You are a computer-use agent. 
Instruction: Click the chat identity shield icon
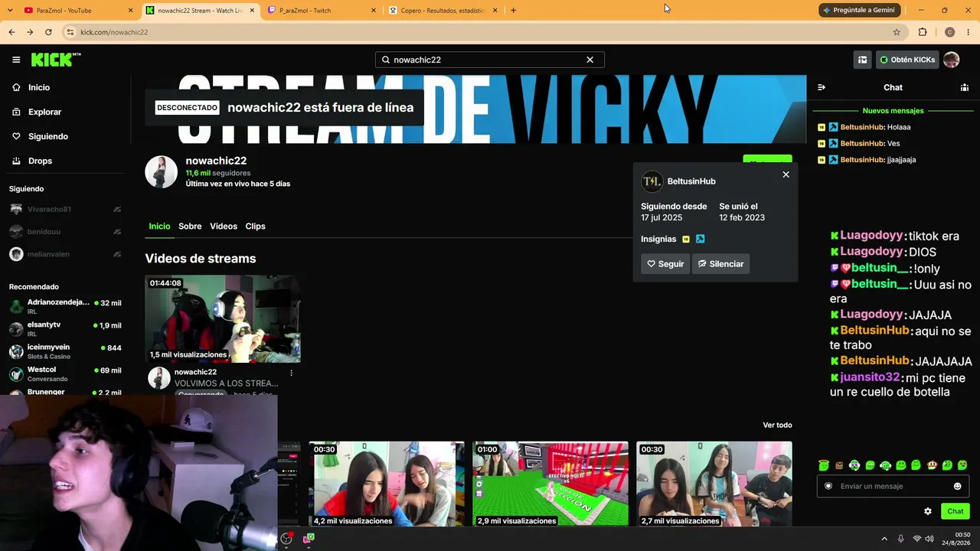tap(828, 486)
